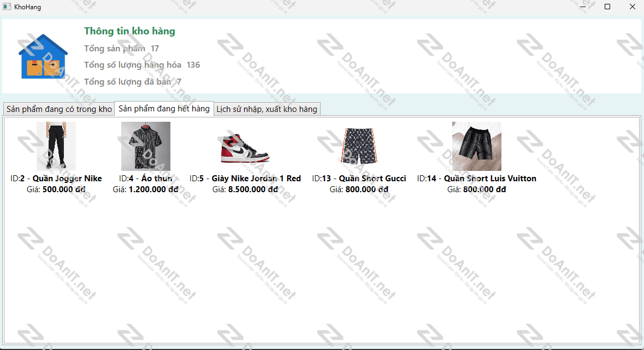
Task: Click the 'Thông tin kho hàng' heading
Action: click(x=130, y=31)
